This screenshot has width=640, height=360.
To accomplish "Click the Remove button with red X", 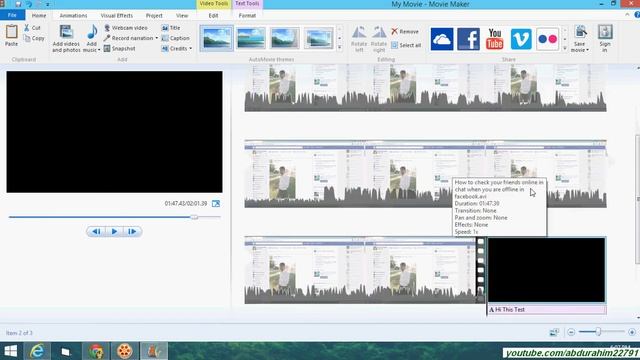I will coord(405,31).
